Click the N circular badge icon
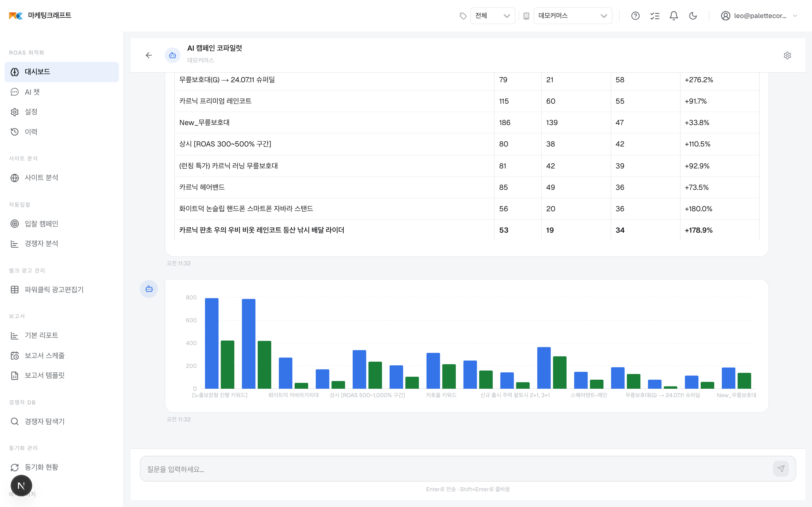 coord(21,486)
